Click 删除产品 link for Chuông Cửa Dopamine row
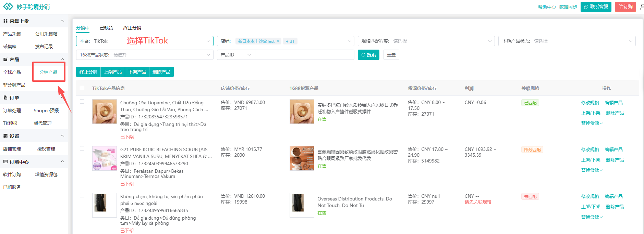Viewport: 644px width, 234px height. pyautogui.click(x=615, y=113)
